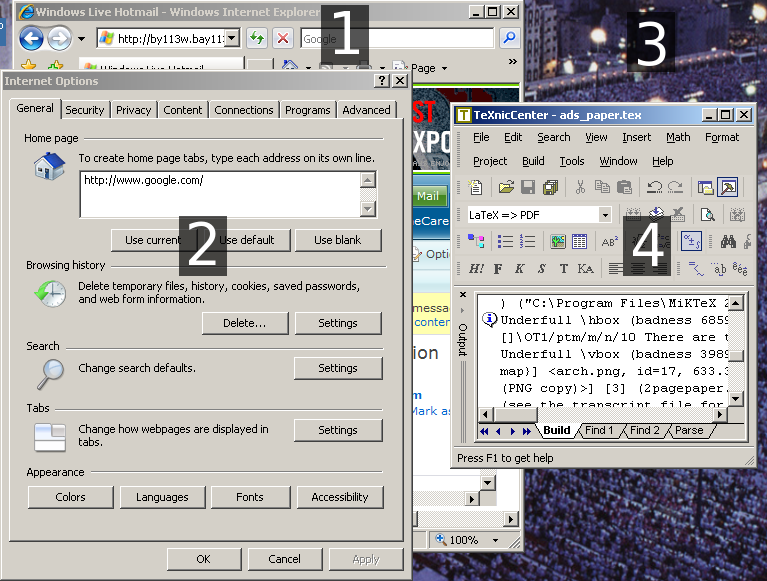This screenshot has height=581, width=767.
Task: Refresh the Hotmail page in IE
Action: tap(257, 38)
